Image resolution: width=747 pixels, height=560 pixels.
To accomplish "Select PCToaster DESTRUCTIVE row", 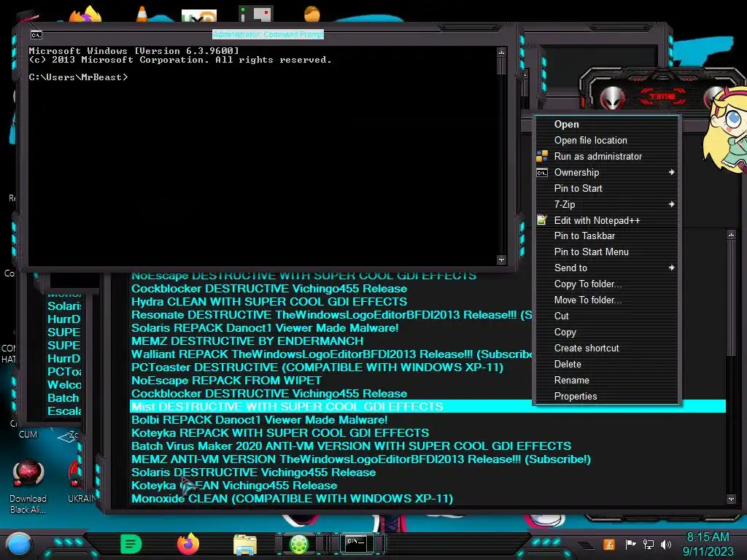I will point(317,367).
